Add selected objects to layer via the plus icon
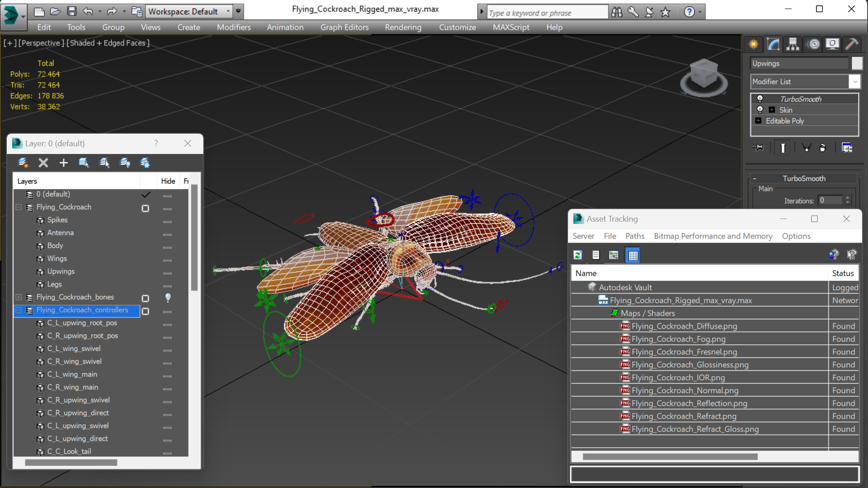 coord(63,163)
